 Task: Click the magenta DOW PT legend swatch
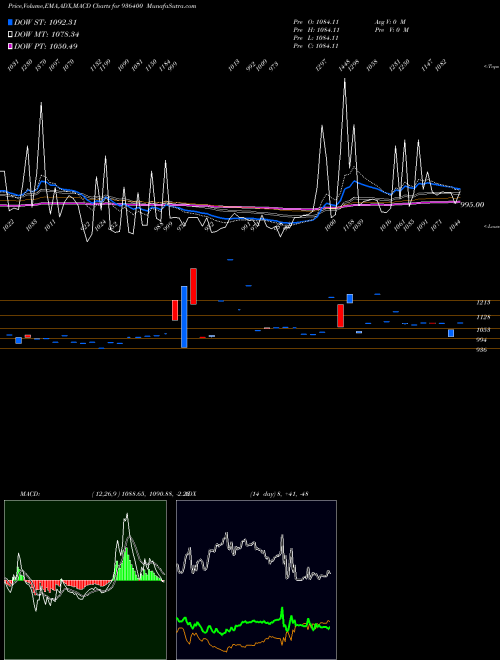pyautogui.click(x=11, y=46)
